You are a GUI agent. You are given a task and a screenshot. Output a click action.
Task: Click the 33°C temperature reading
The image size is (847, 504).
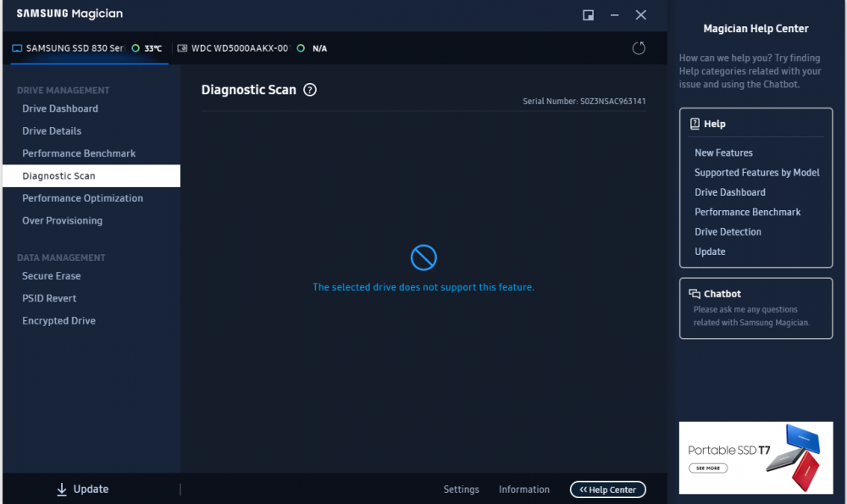pyautogui.click(x=152, y=48)
